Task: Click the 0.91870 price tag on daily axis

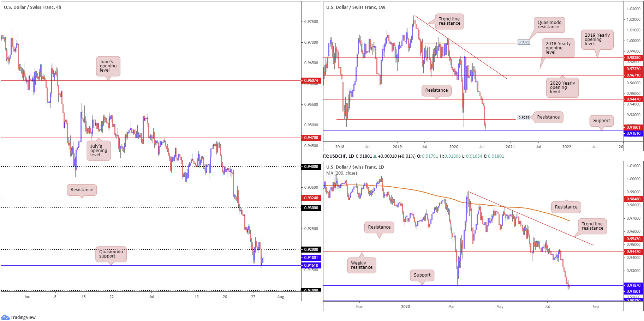Action: tap(633, 285)
